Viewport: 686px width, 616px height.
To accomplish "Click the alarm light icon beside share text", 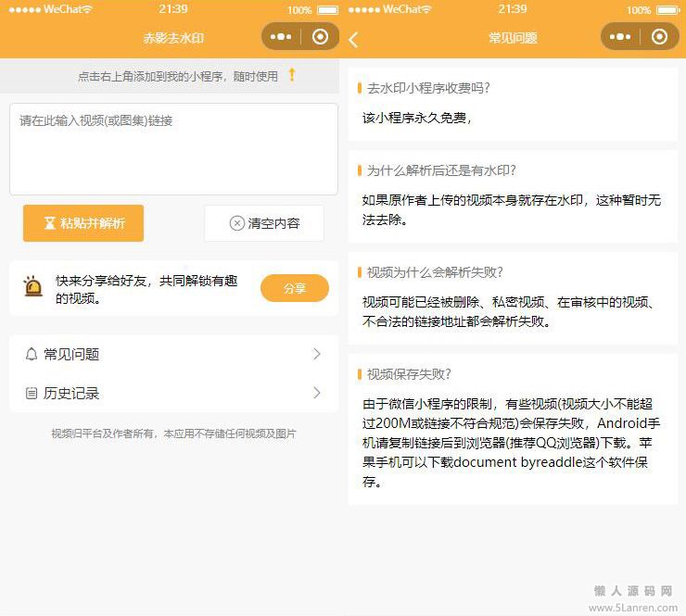I will (x=33, y=287).
